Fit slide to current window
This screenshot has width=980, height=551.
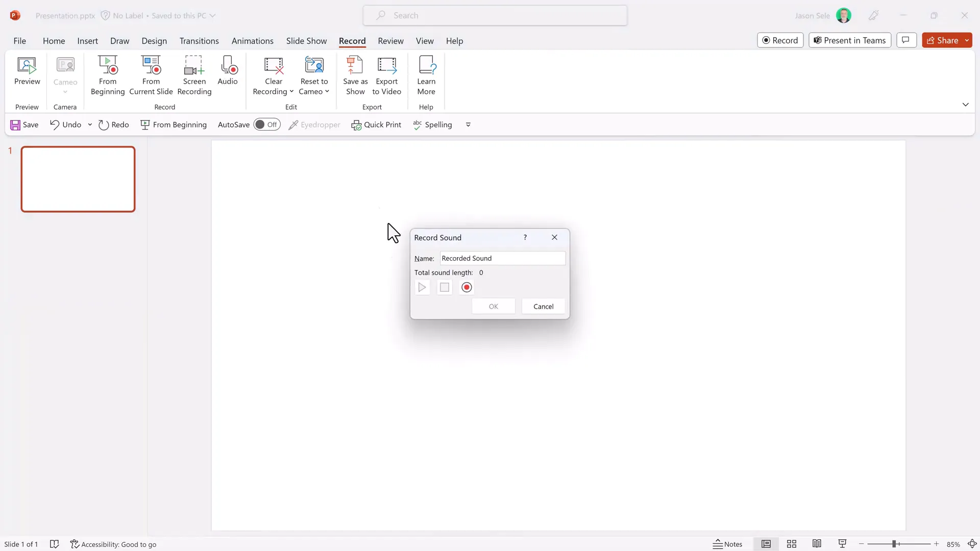972,544
